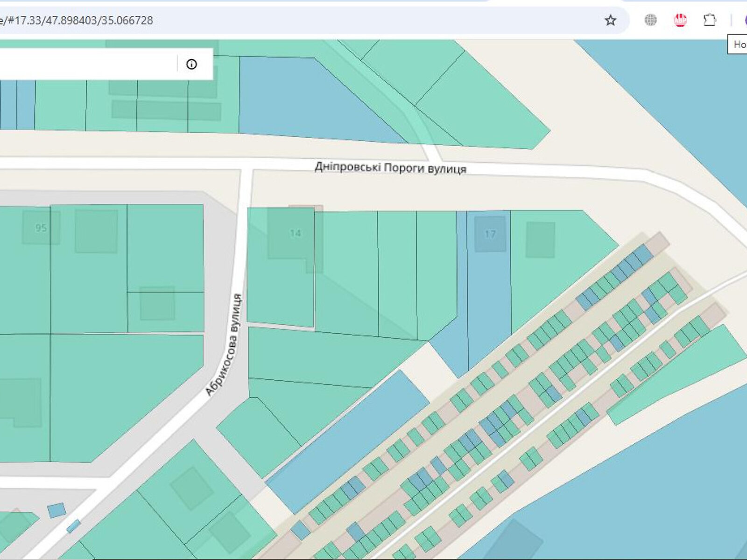Click inside the map search field
This screenshot has width=747, height=560.
pyautogui.click(x=88, y=64)
